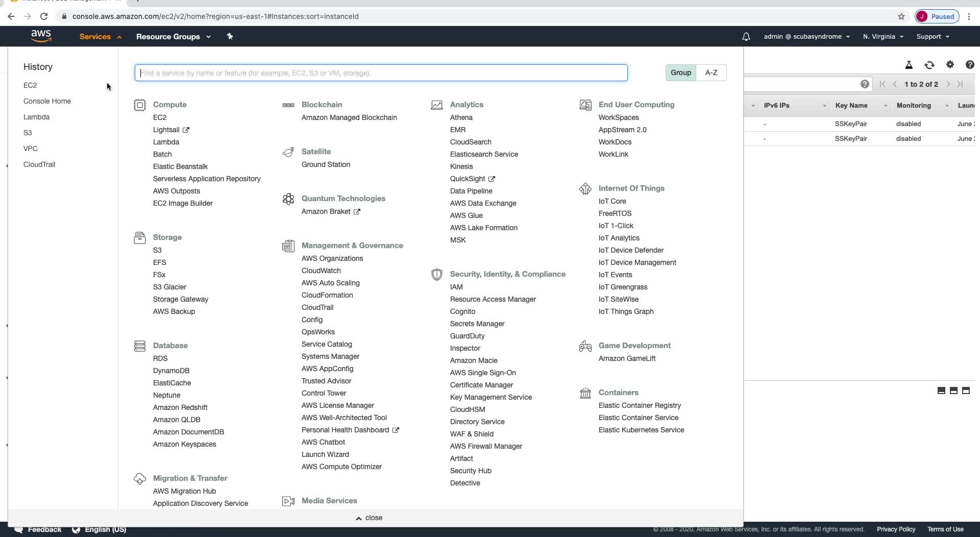
Task: Open the notifications bell
Action: coord(746,37)
